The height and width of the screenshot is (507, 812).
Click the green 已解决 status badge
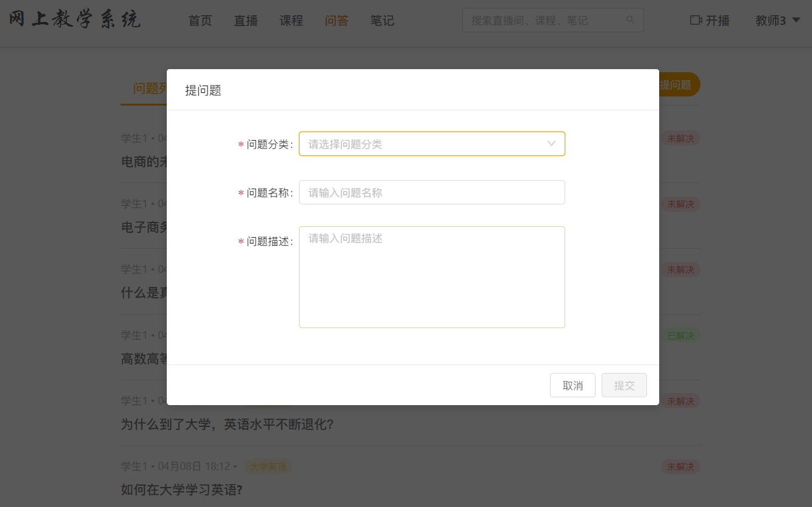pos(680,335)
